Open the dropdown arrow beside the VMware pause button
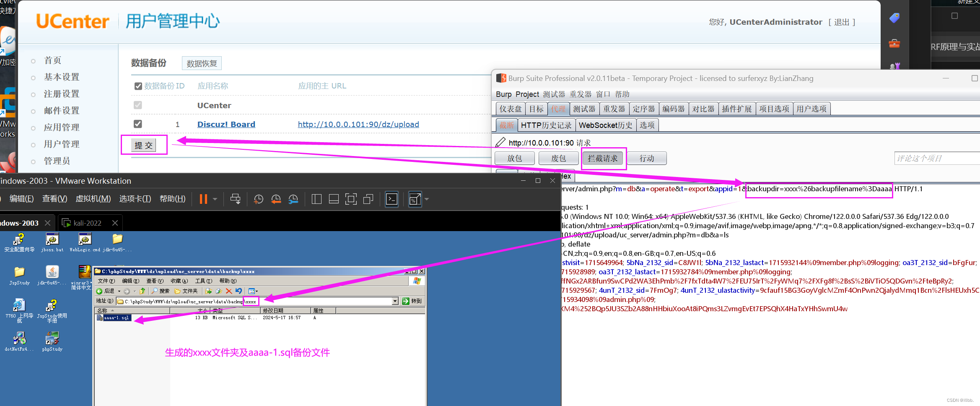The height and width of the screenshot is (406, 980). click(215, 199)
